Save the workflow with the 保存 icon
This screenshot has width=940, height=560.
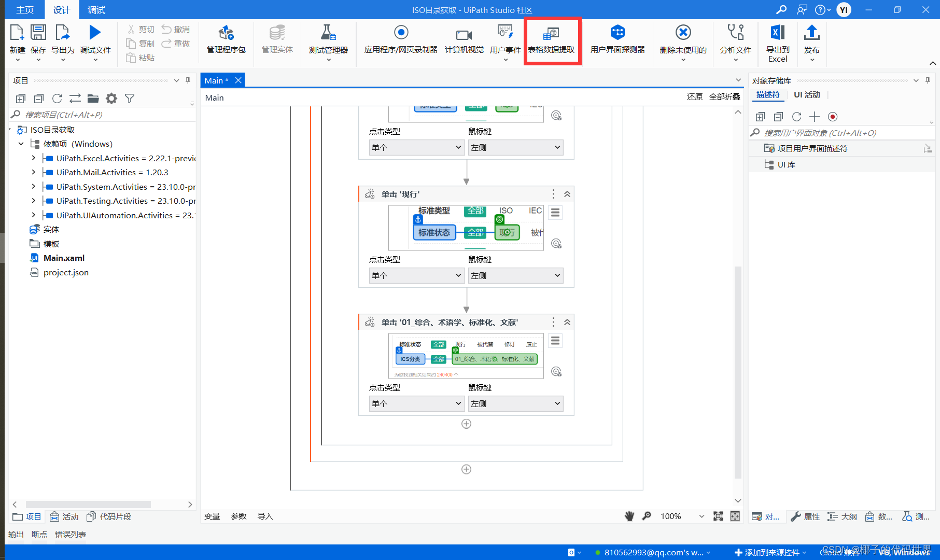[38, 33]
